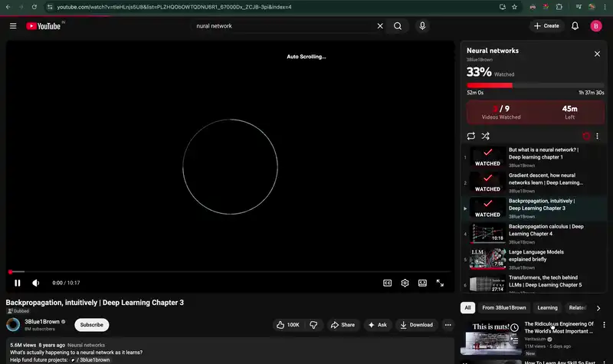Toggle playlist shuffle

485,136
